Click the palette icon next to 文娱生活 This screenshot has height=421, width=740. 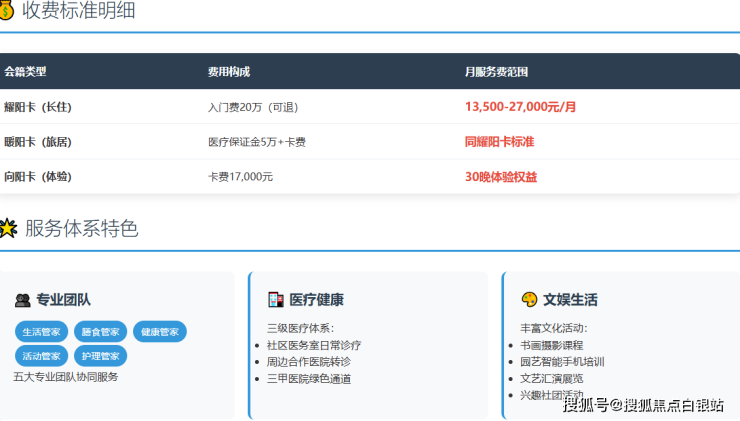(x=529, y=300)
